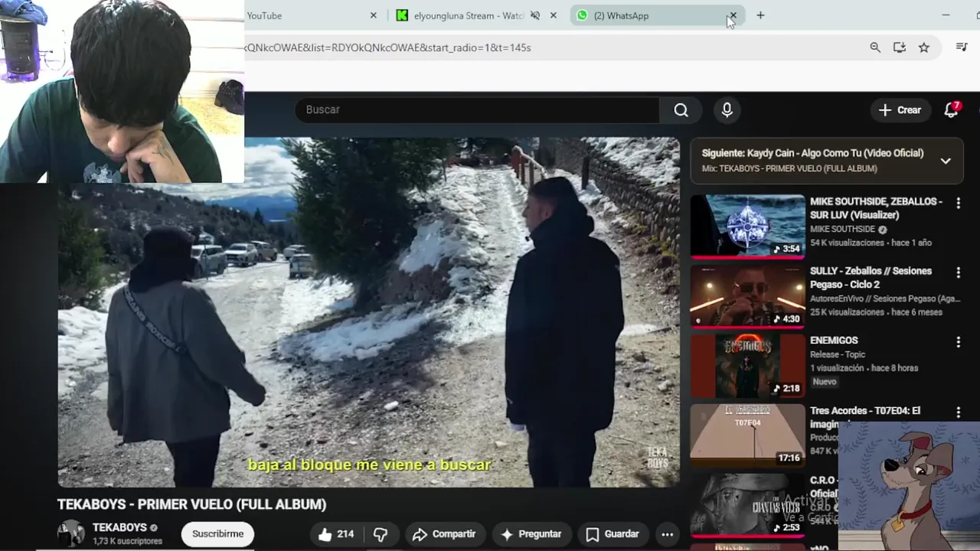Share the video with Compartir
The image size is (980, 551).
[444, 534]
